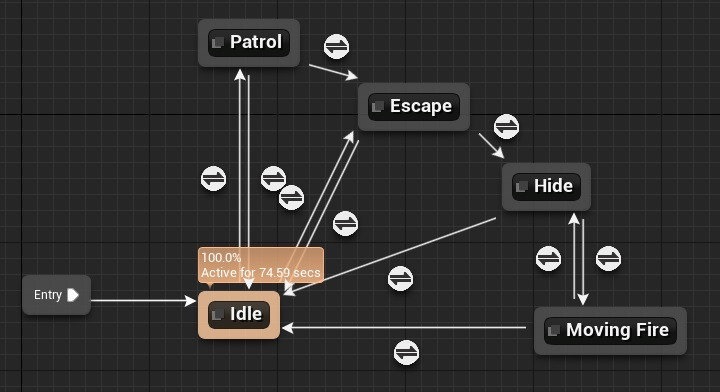The image size is (720, 392).
Task: Select the Patrol to Escape transition rule icon
Action: coord(337,46)
